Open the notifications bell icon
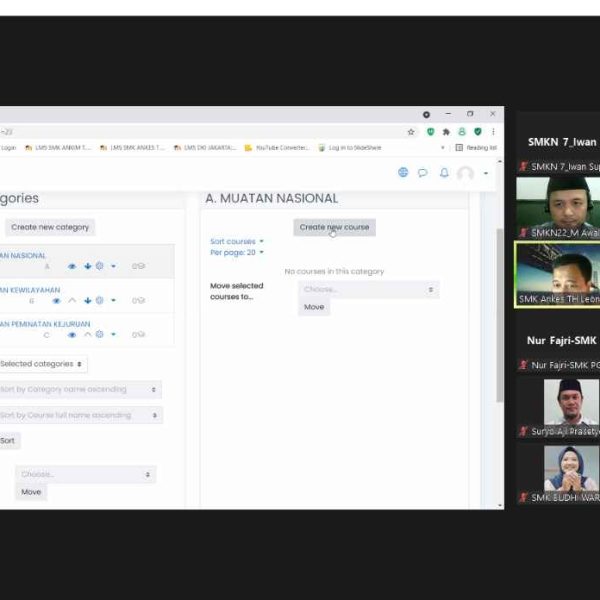Viewport: 600px width, 600px height. [x=444, y=173]
